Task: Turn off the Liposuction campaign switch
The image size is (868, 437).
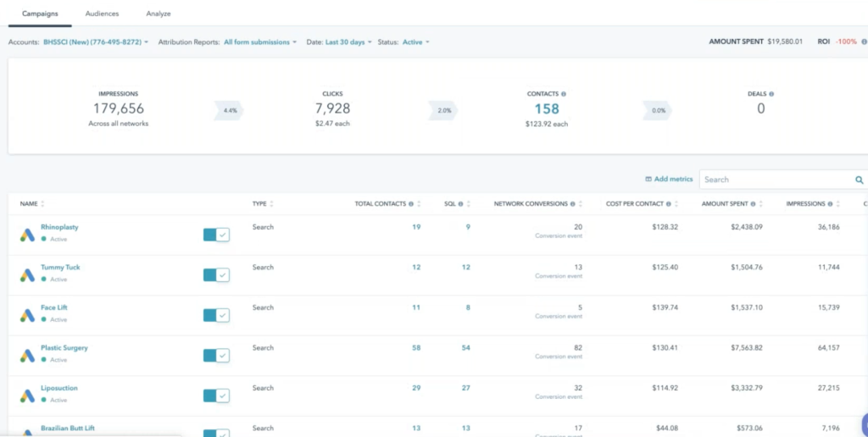Action: click(216, 396)
